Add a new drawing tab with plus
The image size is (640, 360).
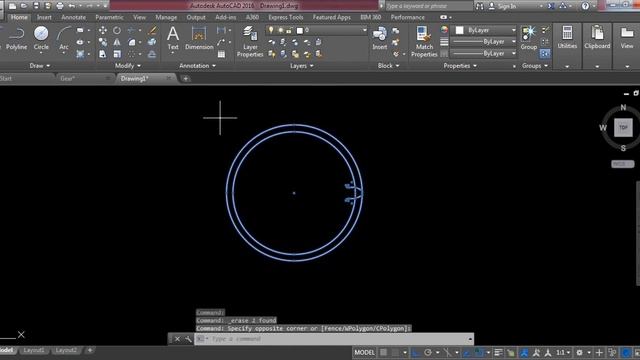pos(186,78)
